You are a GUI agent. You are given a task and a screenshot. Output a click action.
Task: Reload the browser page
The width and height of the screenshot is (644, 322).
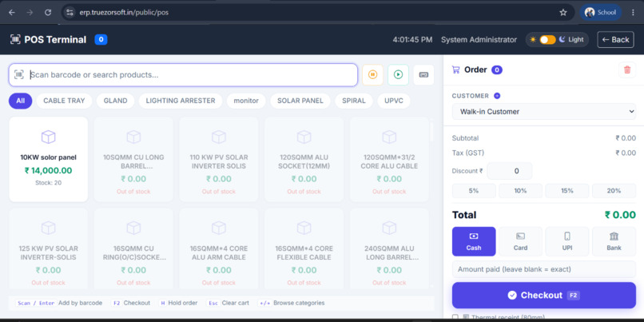pos(48,12)
